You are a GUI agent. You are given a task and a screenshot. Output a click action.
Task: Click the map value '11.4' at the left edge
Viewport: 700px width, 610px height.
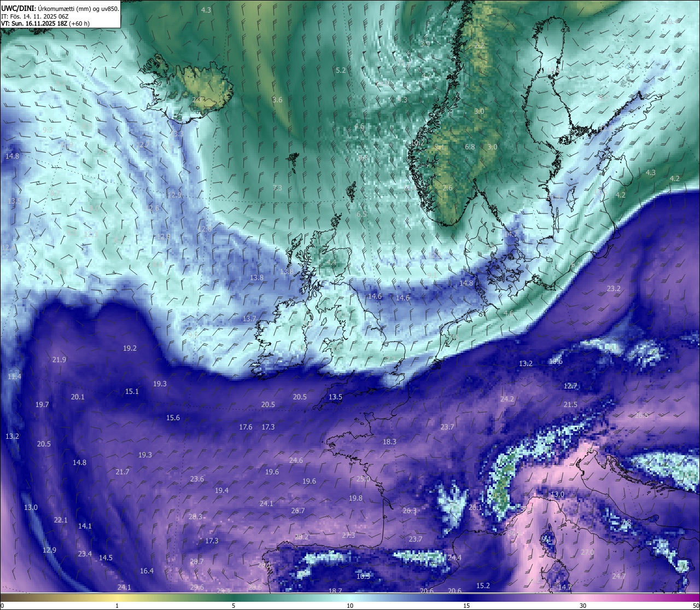[x=14, y=376]
